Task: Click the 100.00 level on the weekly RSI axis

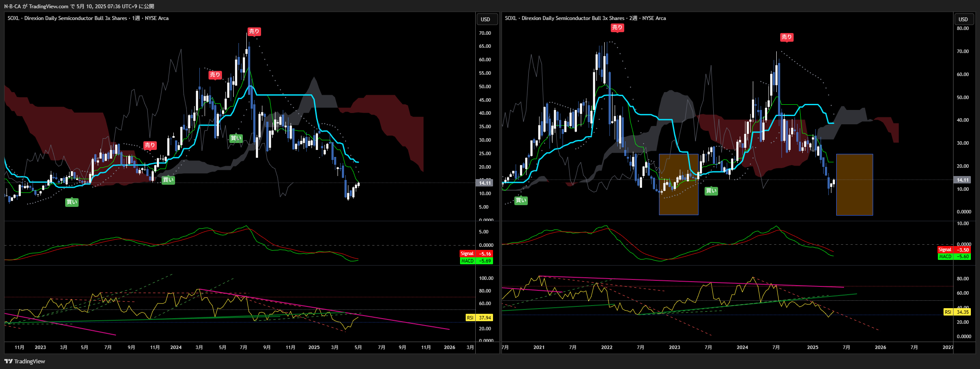Action: pyautogui.click(x=486, y=278)
